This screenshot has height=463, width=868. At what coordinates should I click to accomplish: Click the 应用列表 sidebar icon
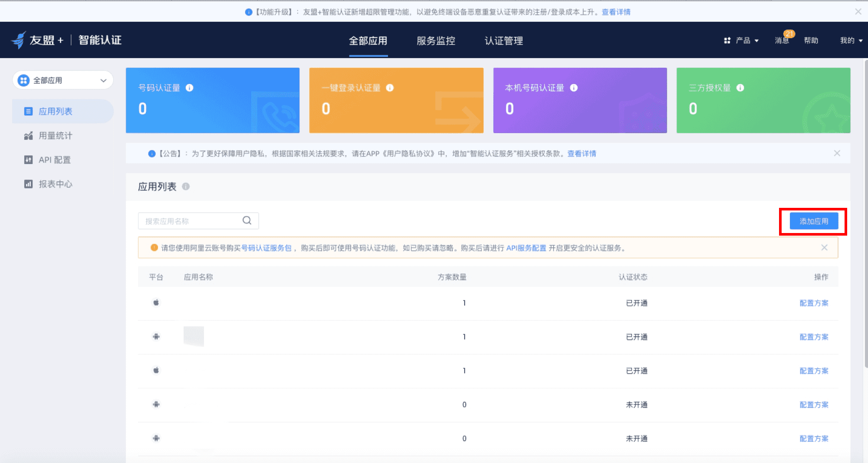[x=28, y=112]
